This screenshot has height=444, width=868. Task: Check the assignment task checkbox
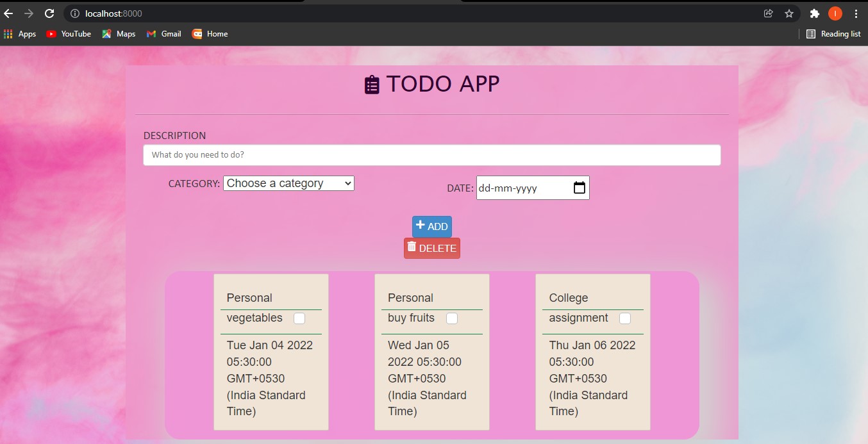[625, 318]
